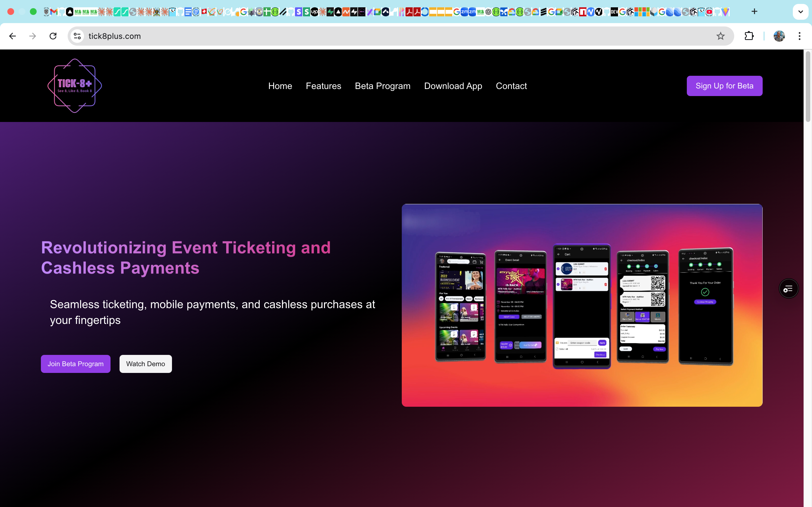Bookmark this page with star icon

click(720, 36)
